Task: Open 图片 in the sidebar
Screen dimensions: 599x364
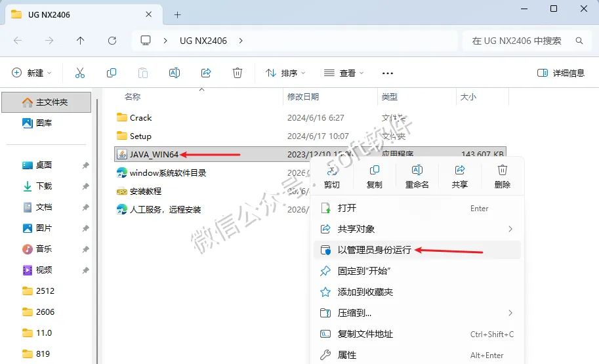Action: point(37,228)
